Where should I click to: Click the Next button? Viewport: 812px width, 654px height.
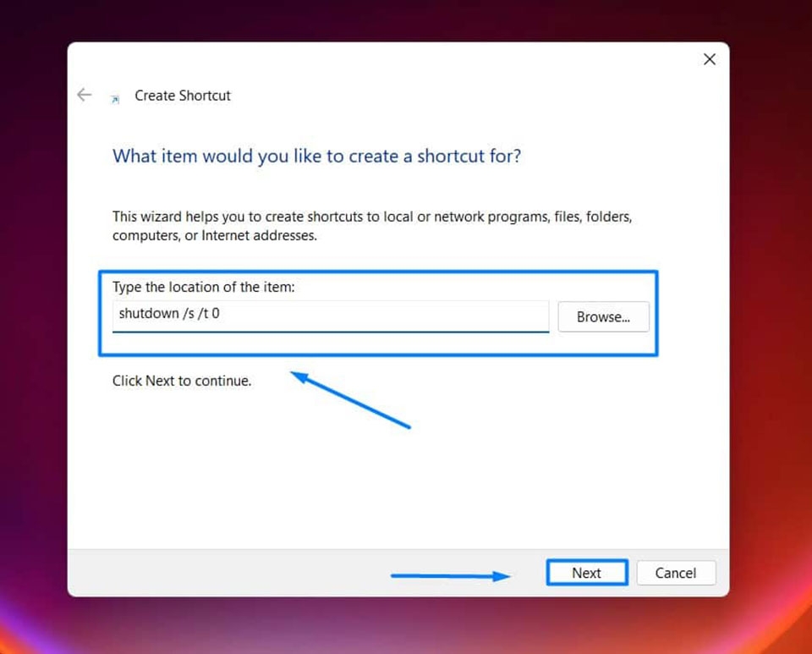point(587,573)
